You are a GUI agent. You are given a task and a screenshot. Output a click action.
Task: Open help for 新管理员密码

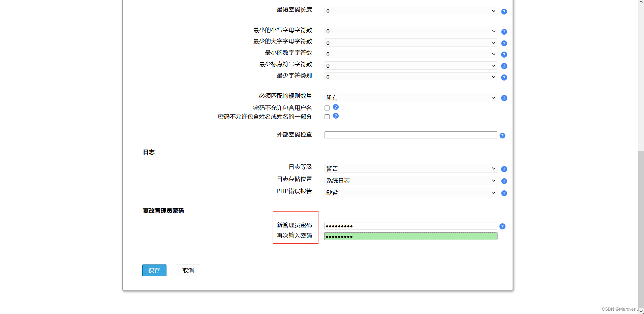click(502, 226)
